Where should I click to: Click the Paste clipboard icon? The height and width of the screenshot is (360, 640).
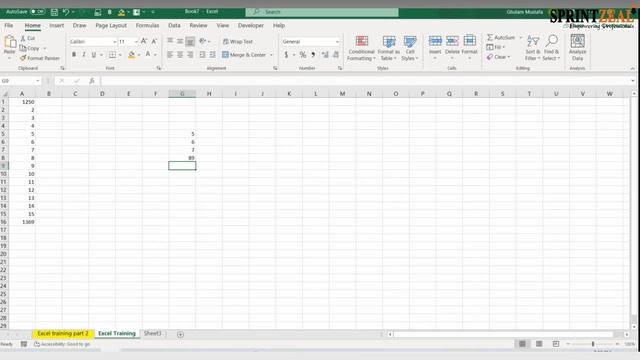10,42
